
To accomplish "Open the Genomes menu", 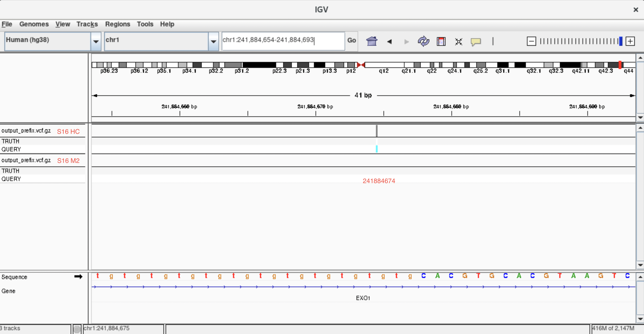I will [34, 24].
